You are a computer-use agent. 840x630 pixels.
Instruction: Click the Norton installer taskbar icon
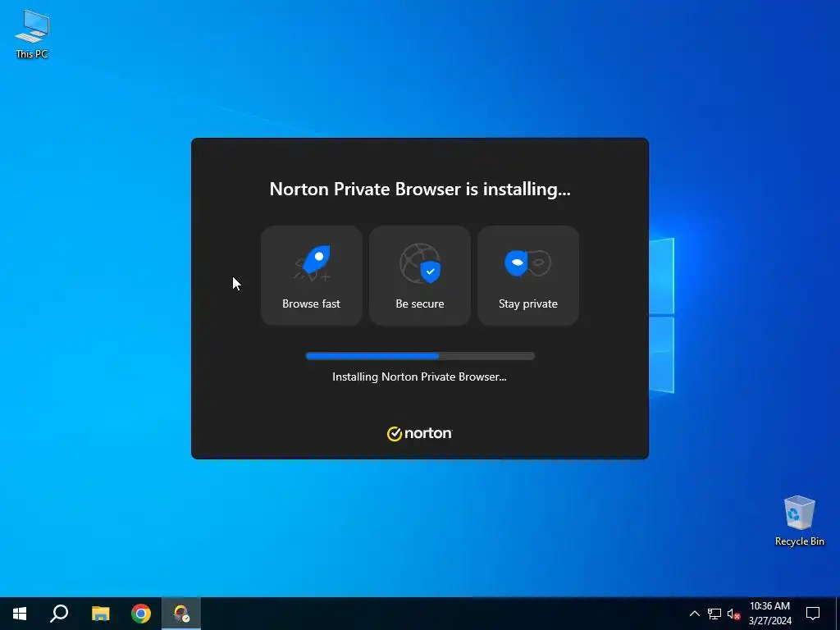(181, 614)
